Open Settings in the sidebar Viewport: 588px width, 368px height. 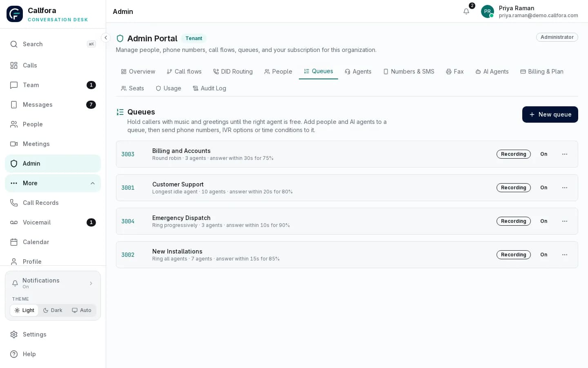tap(53, 334)
